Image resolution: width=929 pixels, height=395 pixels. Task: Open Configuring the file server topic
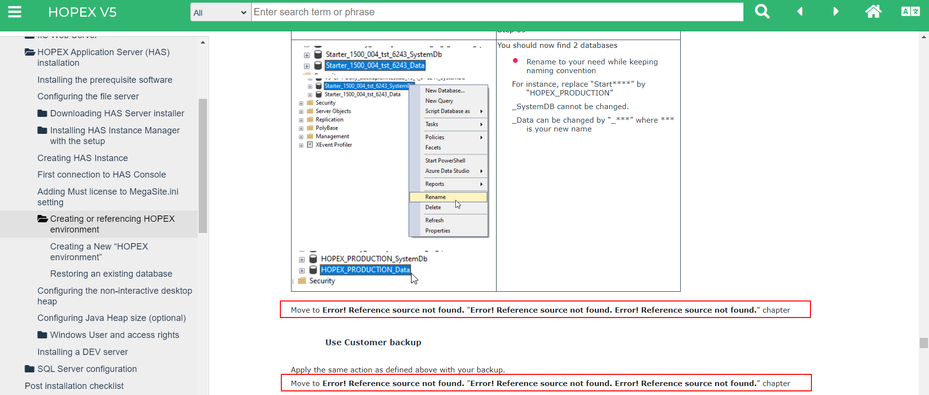point(88,97)
